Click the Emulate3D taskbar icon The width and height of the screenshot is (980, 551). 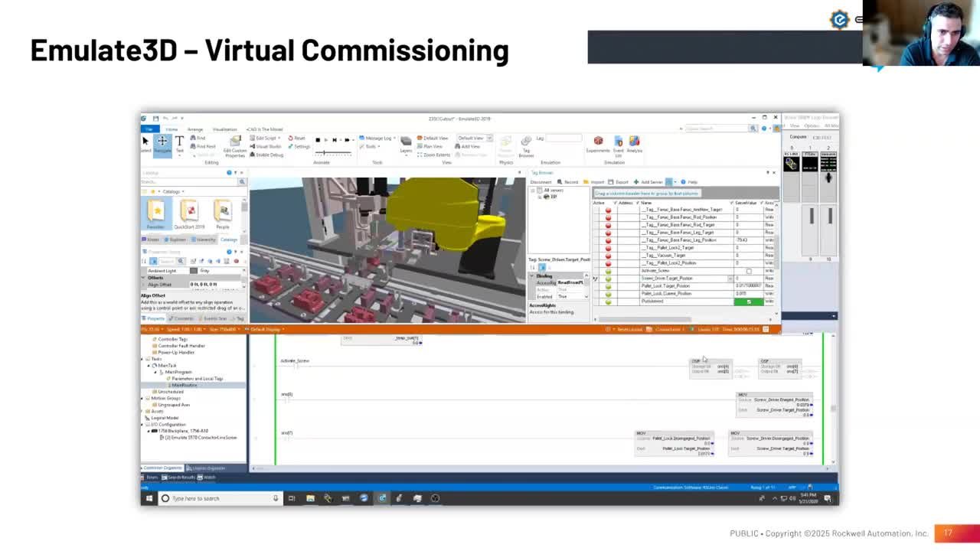coord(381,498)
